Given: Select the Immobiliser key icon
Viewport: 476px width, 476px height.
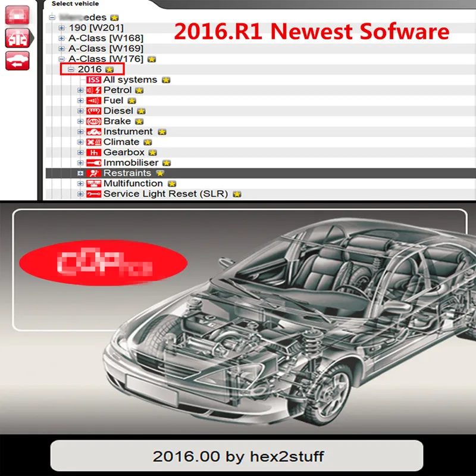Looking at the screenshot, I should [93, 162].
